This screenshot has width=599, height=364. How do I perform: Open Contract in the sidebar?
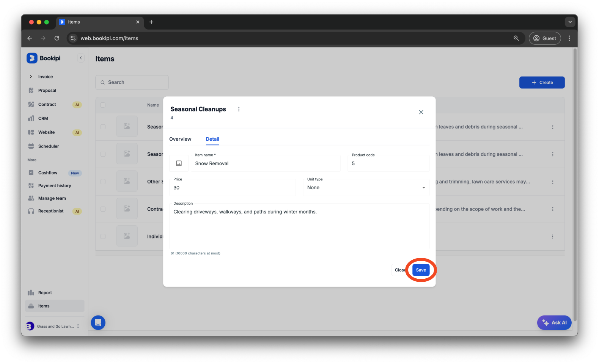pos(47,105)
